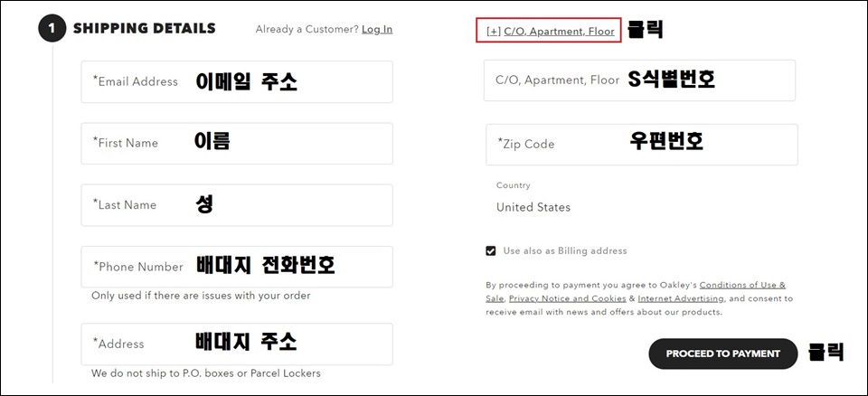Expand the C/O, Apartment, Floor option
Image resolution: width=868 pixels, height=396 pixels.
click(551, 32)
